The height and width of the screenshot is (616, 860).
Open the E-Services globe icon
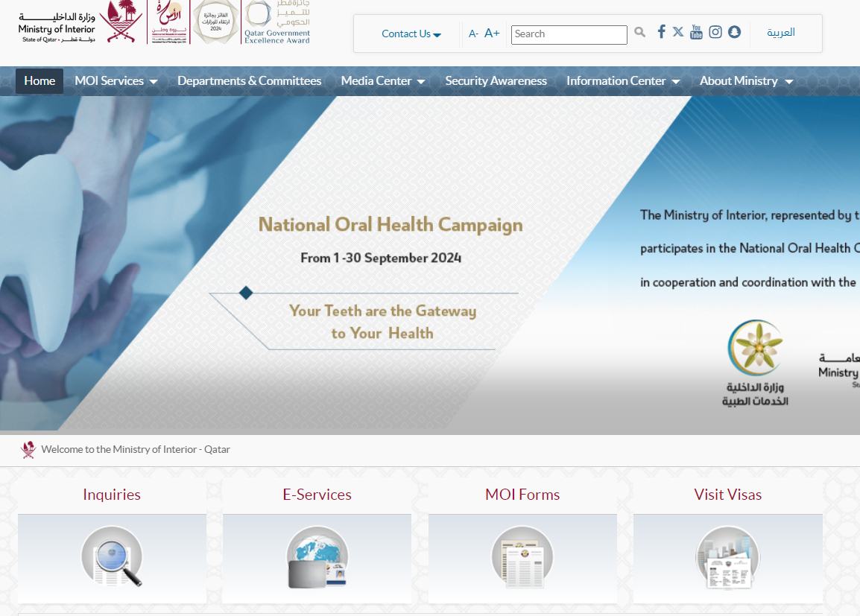[x=317, y=556]
